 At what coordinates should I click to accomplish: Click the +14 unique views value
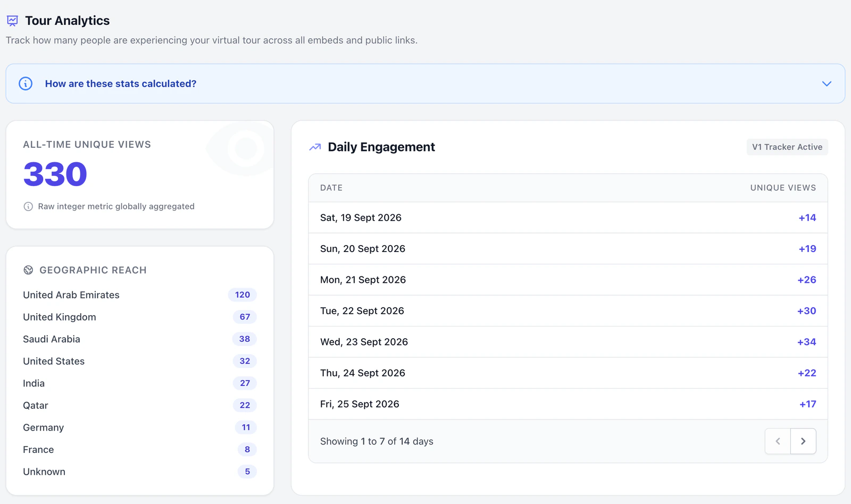pyautogui.click(x=807, y=217)
